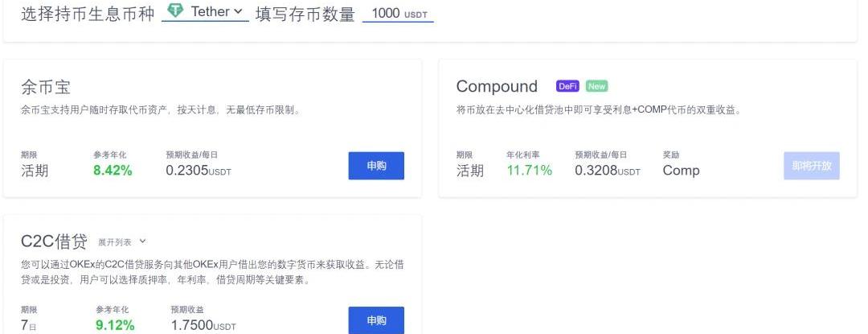Click the 1.7500 USDT expected earnings value
This screenshot has height=334, width=868.
click(203, 325)
